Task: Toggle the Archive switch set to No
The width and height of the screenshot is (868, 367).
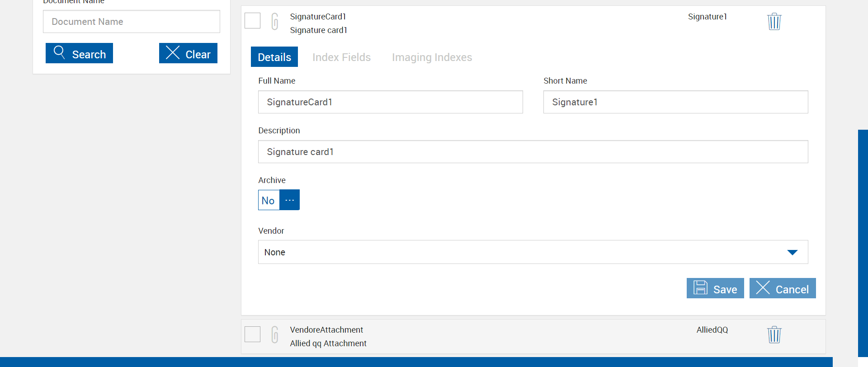Action: 279,200
